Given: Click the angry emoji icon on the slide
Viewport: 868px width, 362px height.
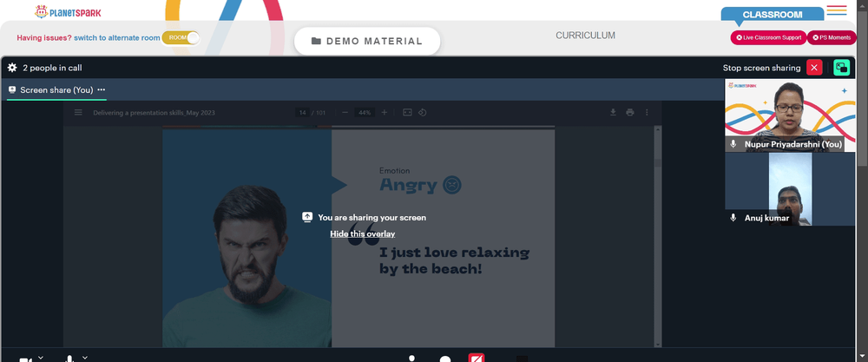Looking at the screenshot, I should (452, 184).
